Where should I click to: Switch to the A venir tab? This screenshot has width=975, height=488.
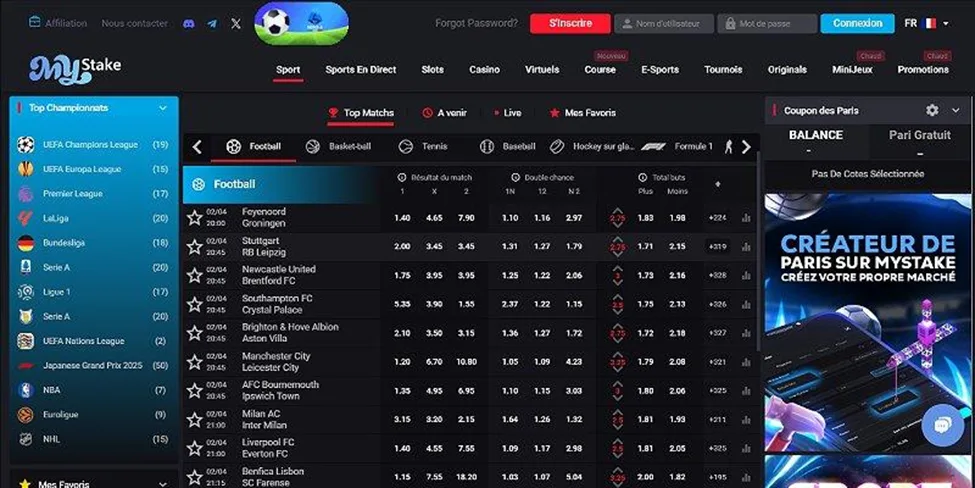(x=445, y=113)
